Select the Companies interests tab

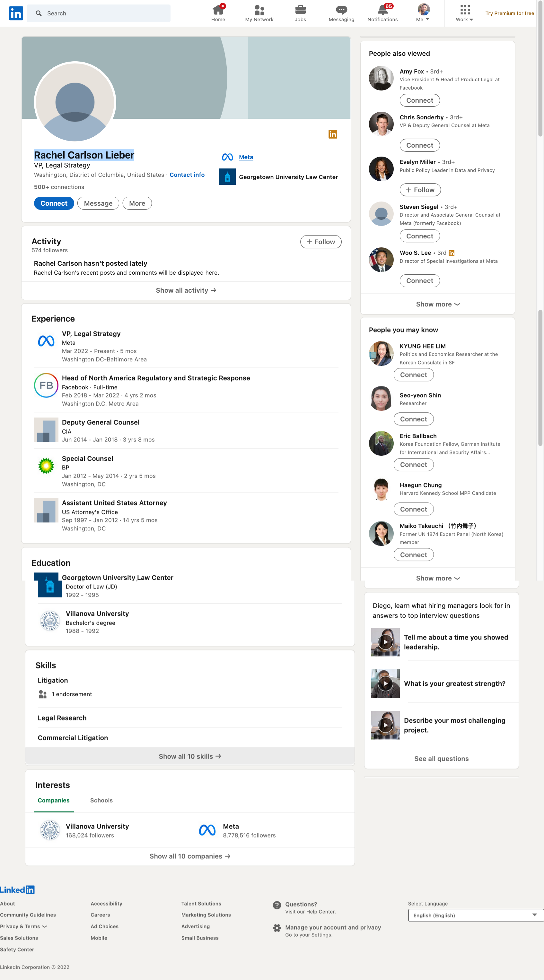pyautogui.click(x=54, y=801)
